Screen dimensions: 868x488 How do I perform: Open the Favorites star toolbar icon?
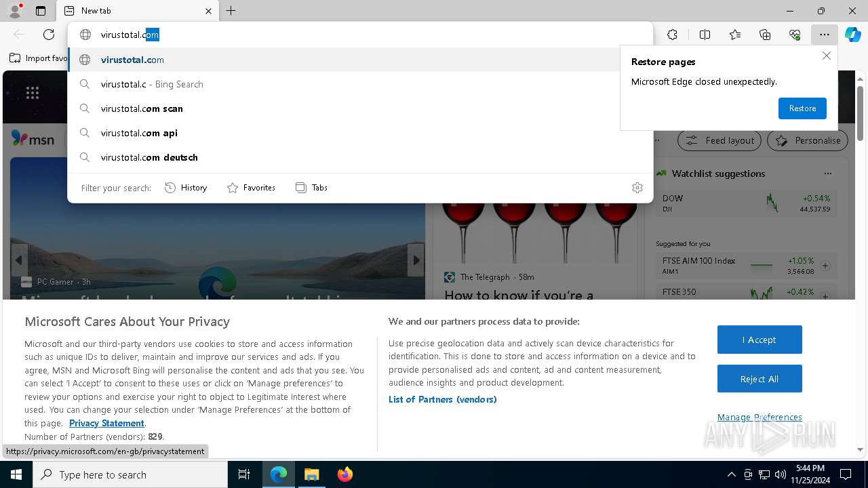(x=735, y=35)
